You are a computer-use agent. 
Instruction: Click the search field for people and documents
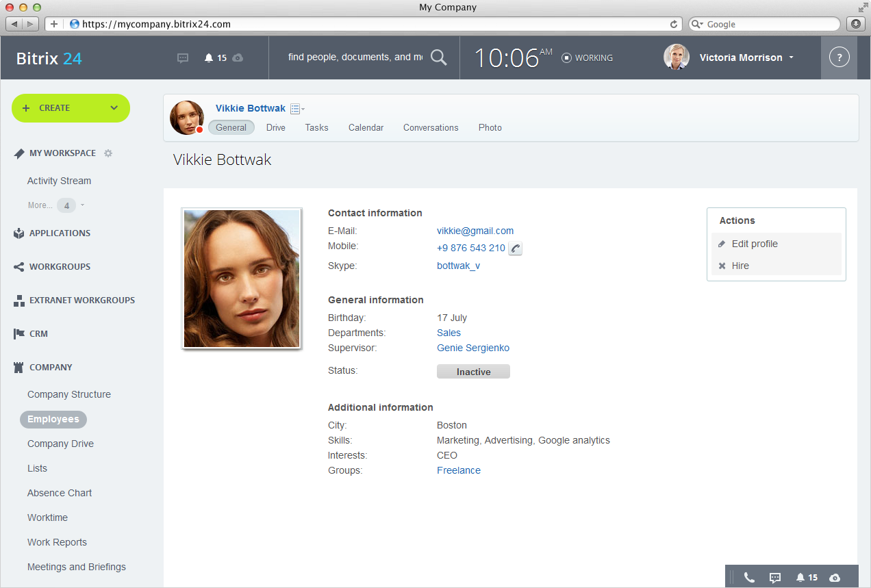point(355,57)
